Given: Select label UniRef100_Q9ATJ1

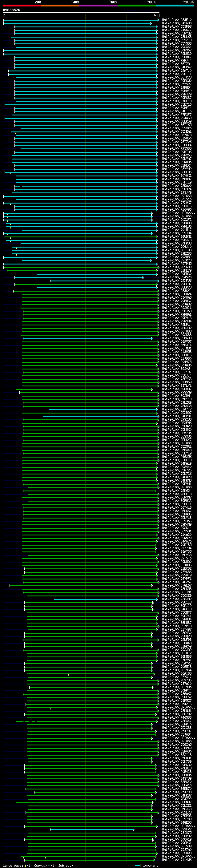Looking at the screenshot, I should pyautogui.click(x=177, y=74).
